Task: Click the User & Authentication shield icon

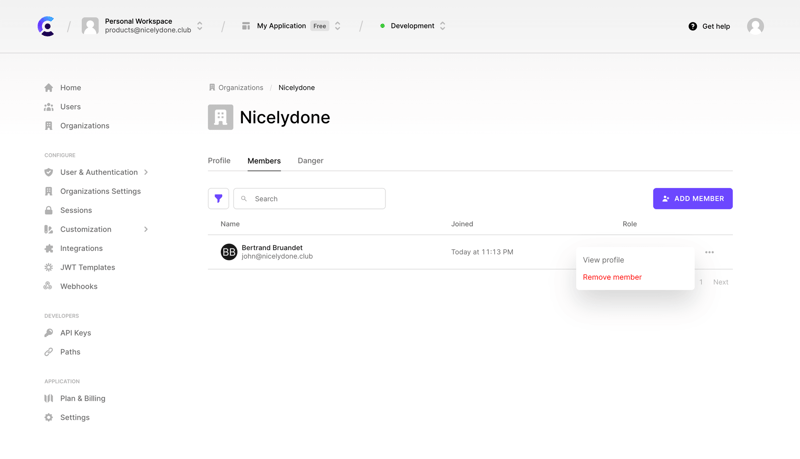Action: (x=48, y=172)
